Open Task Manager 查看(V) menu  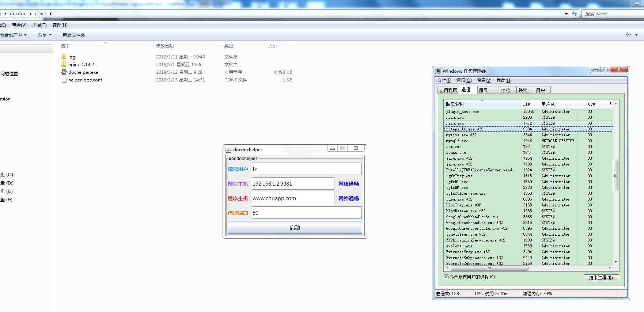484,80
